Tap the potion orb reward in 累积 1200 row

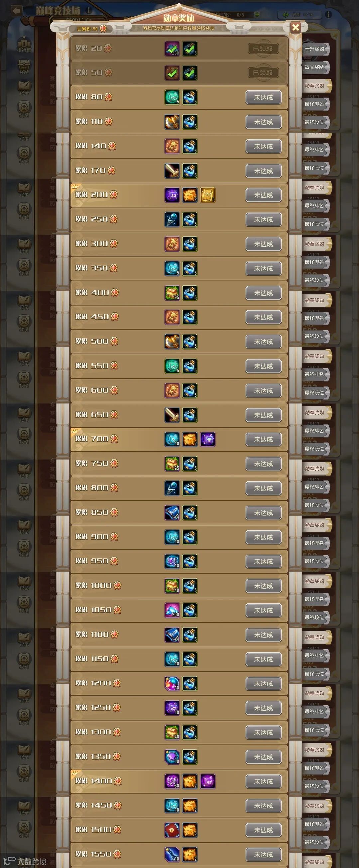[x=172, y=683]
